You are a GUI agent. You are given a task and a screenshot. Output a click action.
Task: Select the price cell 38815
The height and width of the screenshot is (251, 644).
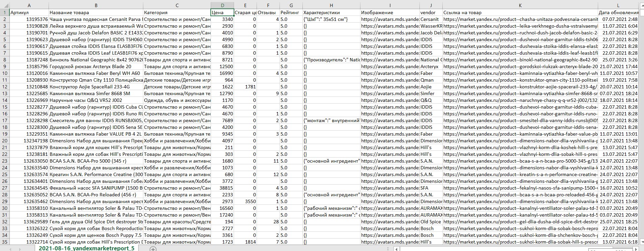click(x=222, y=188)
